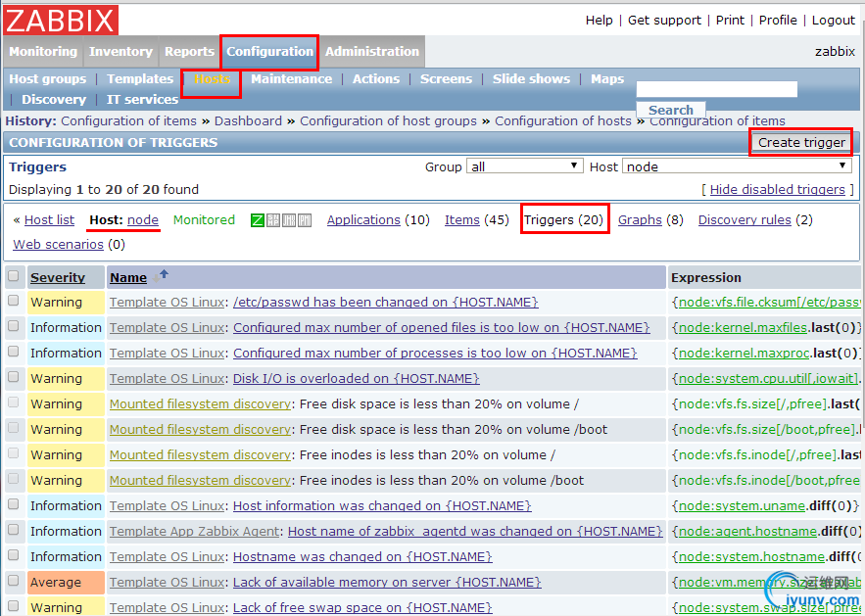This screenshot has height=616, width=865.
Task: Click the Print link
Action: [730, 20]
